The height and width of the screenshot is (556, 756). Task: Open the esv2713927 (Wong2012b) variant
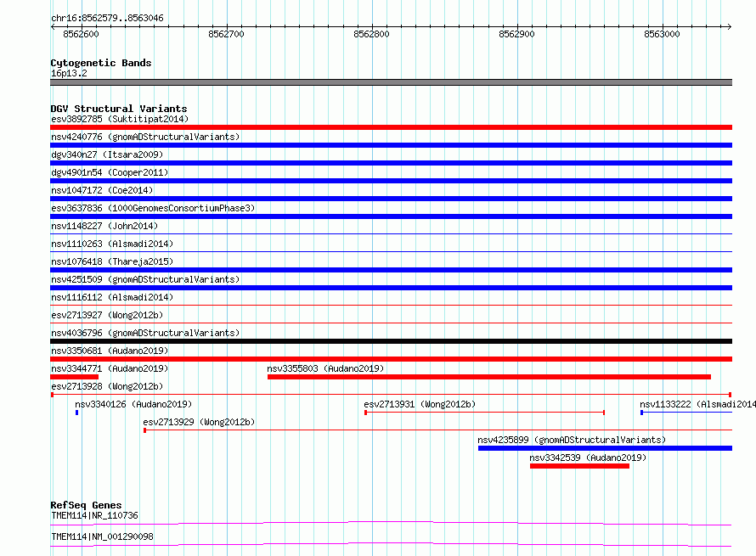[107, 315]
